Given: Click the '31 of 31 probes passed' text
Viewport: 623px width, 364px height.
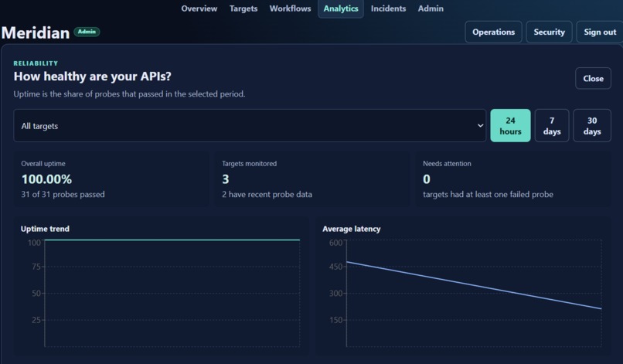Looking at the screenshot, I should (63, 194).
